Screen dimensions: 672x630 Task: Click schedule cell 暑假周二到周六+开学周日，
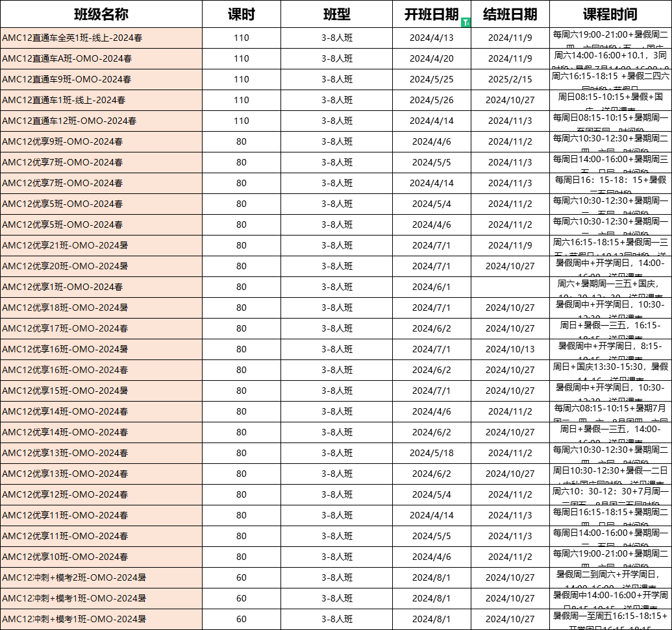(610, 577)
